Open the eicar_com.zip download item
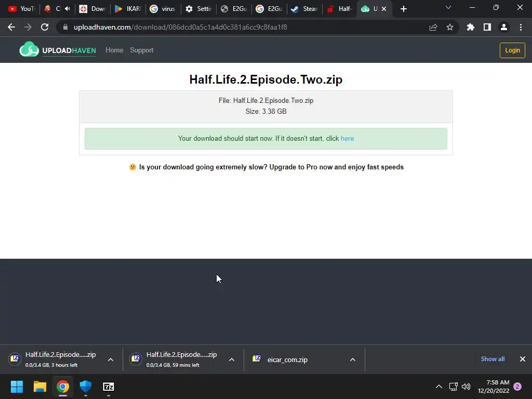 (287, 360)
